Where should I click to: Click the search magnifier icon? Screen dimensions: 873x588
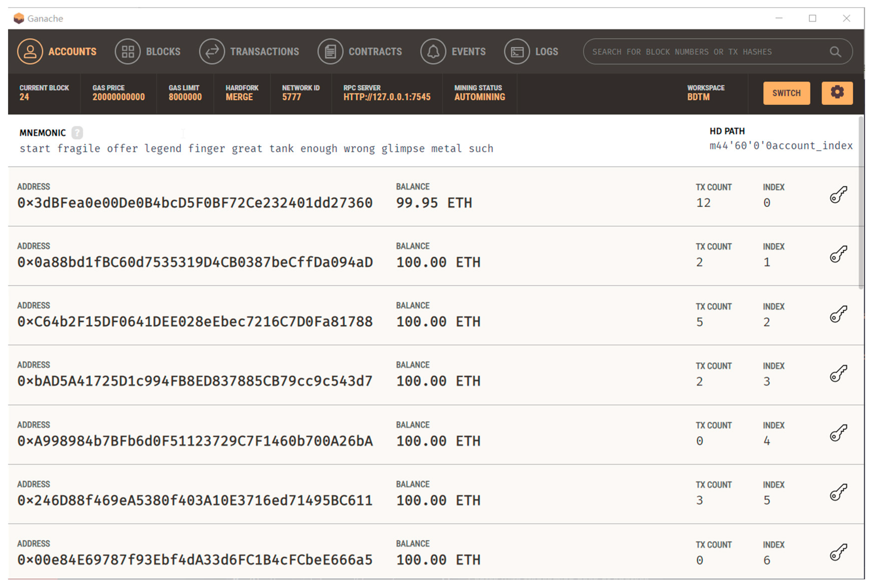pos(835,52)
